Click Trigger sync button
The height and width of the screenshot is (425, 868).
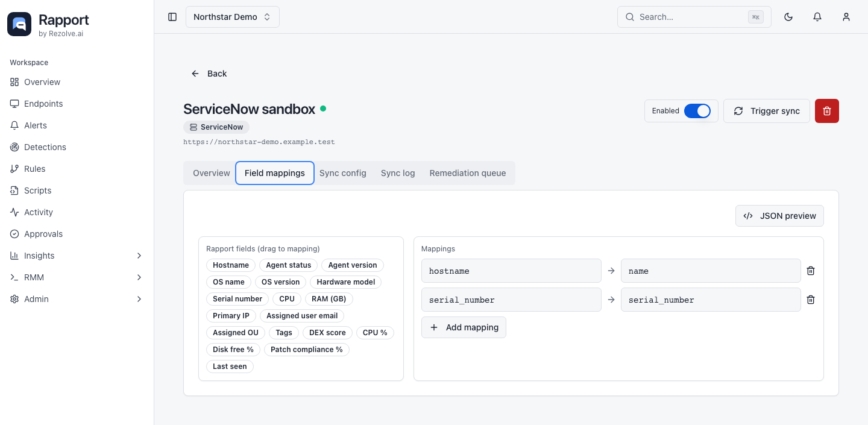tap(767, 111)
